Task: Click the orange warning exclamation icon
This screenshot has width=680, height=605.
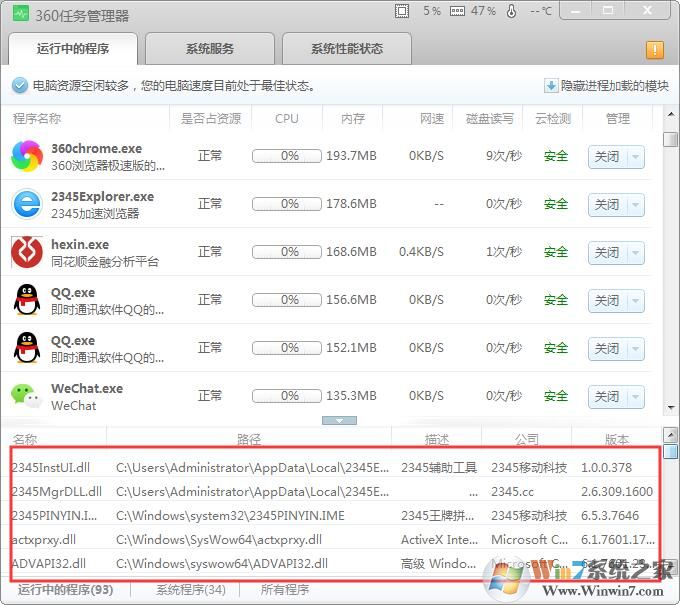Action: pos(655,49)
